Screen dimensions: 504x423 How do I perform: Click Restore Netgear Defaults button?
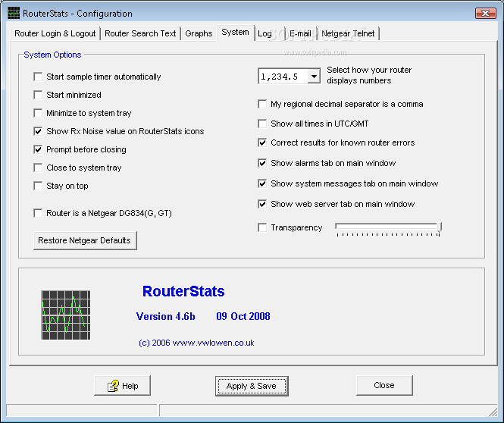[x=85, y=240]
